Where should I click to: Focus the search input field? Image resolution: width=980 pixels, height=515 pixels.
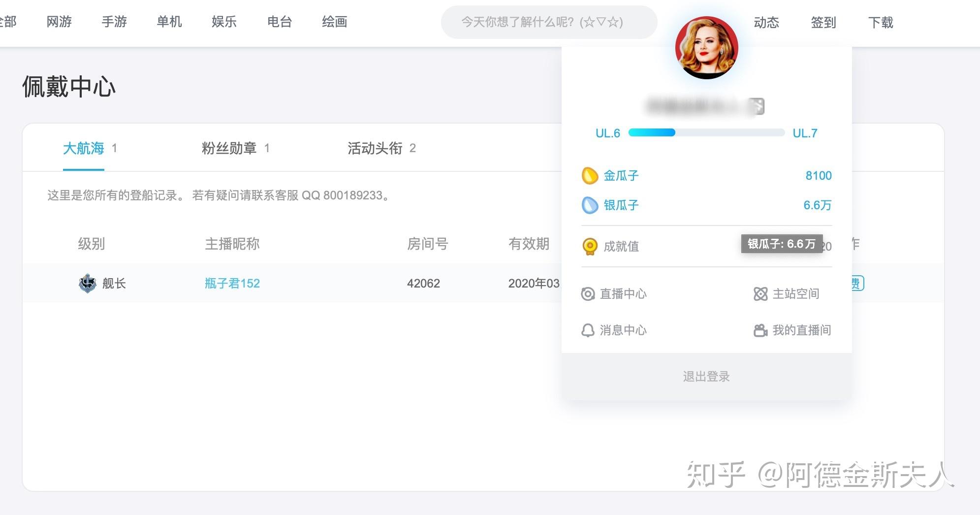point(548,22)
